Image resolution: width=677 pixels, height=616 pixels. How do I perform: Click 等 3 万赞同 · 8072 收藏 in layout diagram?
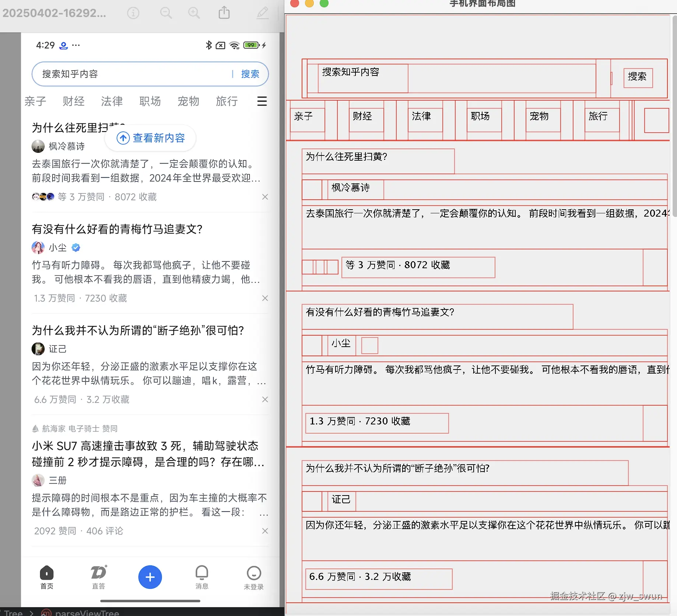click(x=418, y=267)
